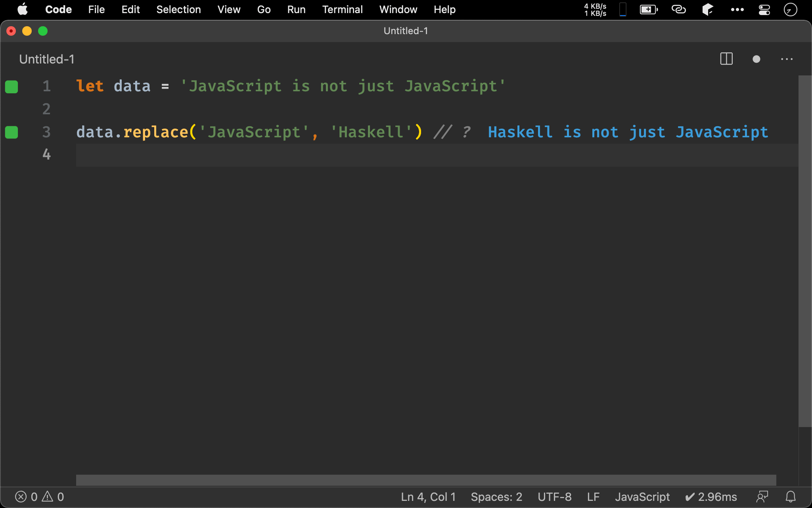
Task: Change file encoding UTF-8
Action: coord(554,497)
